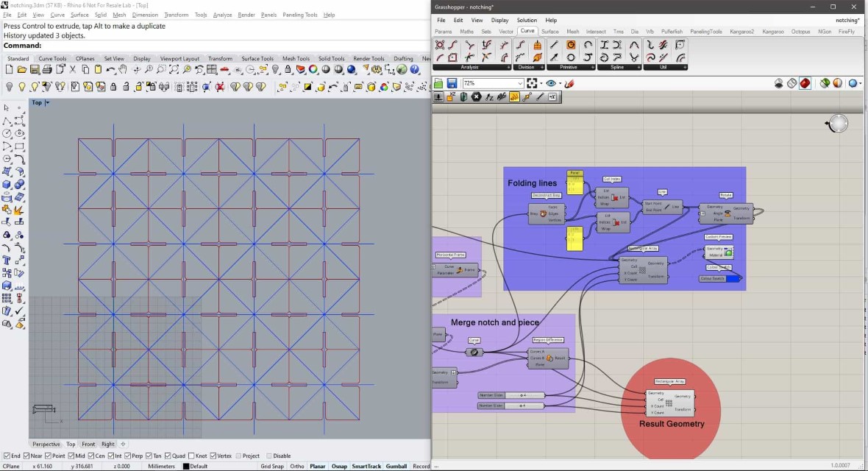Toggle SmartTrack in Rhino status bar
This screenshot has width=868, height=471.
366,466
